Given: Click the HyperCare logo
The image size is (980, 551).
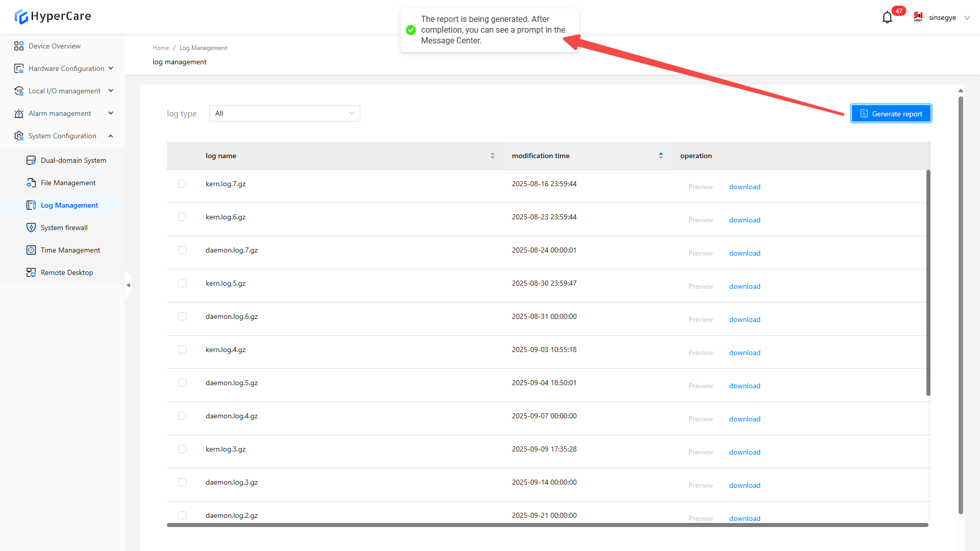Looking at the screenshot, I should tap(53, 16).
